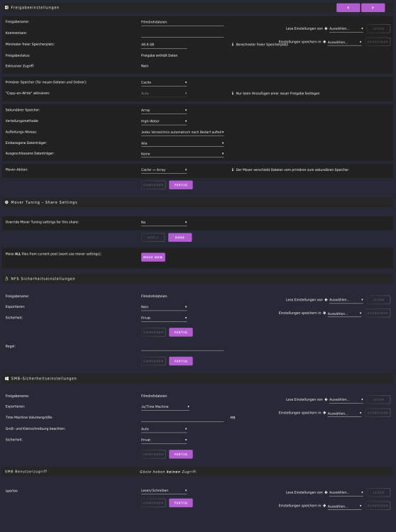Click the Mover Tuning header icon
Image resolution: width=396 pixels, height=532 pixels.
click(6, 202)
